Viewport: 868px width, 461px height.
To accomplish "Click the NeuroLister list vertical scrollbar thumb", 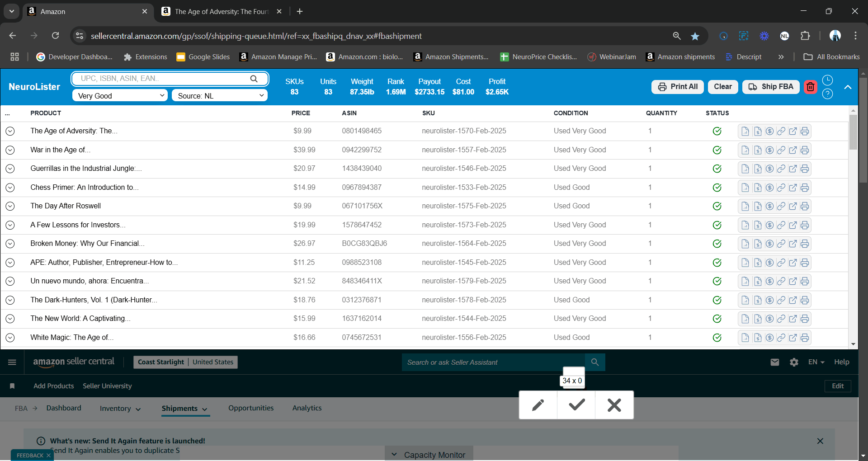I will tap(853, 132).
